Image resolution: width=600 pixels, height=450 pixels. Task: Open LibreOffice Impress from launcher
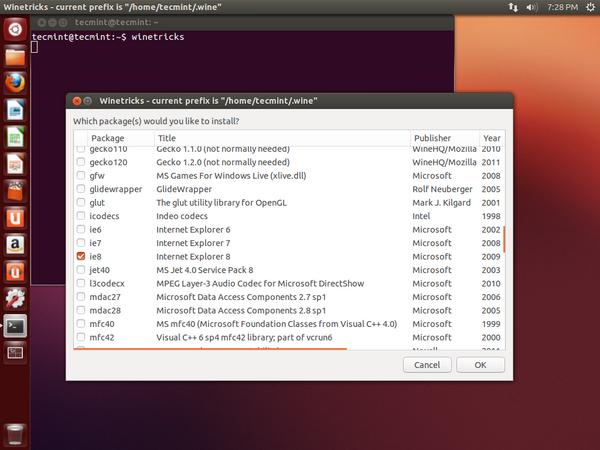coord(15,164)
